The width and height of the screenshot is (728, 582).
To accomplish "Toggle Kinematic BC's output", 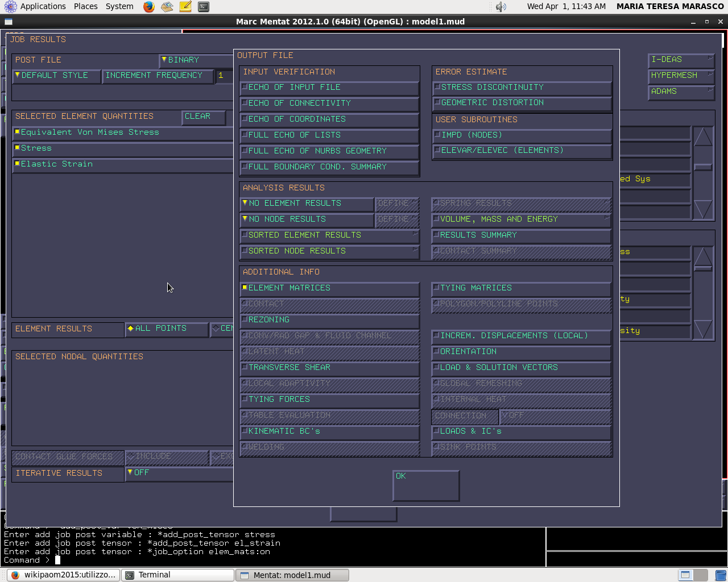I will click(x=330, y=431).
